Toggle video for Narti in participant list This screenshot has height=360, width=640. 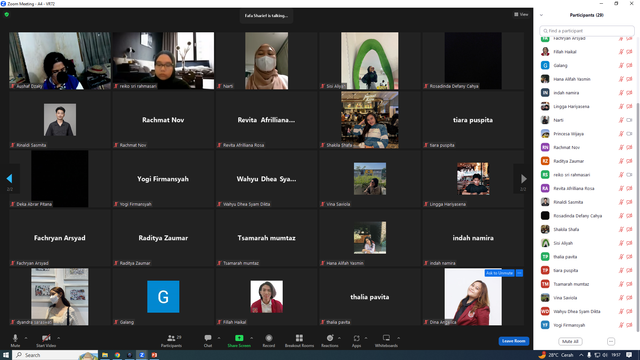click(629, 120)
